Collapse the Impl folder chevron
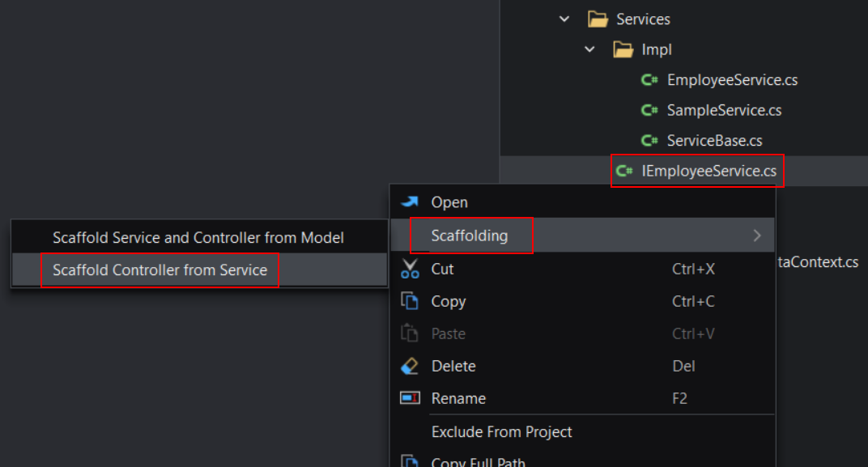The width and height of the screenshot is (868, 467). tap(590, 49)
